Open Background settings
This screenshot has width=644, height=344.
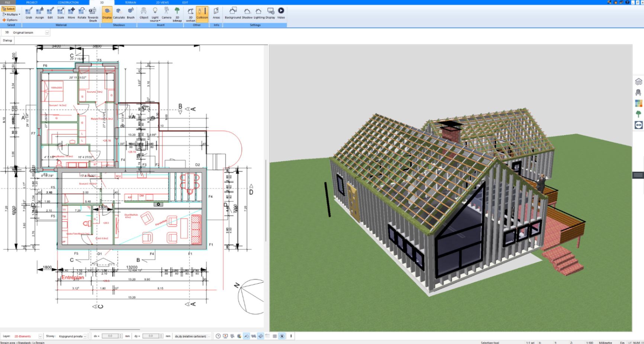click(x=233, y=13)
